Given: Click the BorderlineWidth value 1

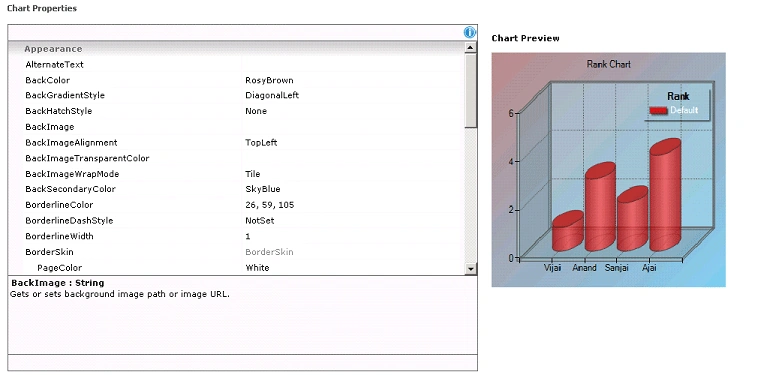Looking at the screenshot, I should click(248, 236).
